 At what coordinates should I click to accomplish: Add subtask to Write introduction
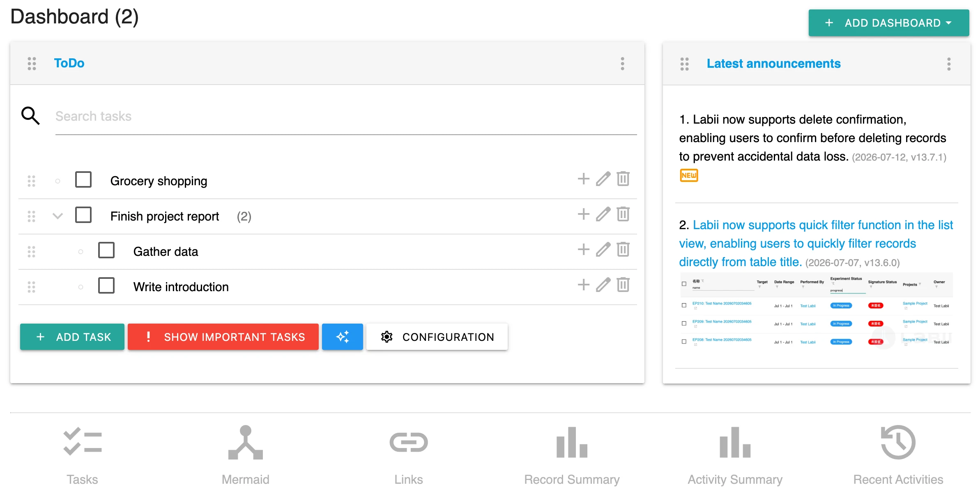click(583, 285)
